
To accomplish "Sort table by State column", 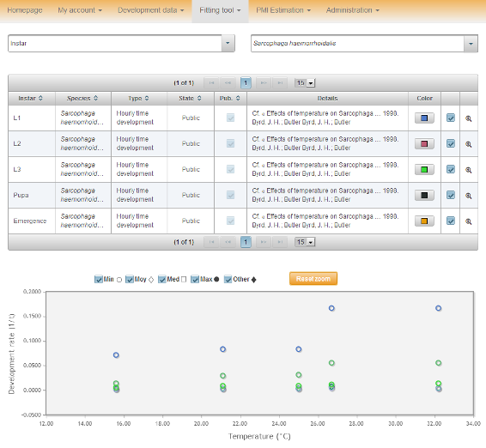I will 199,98.
